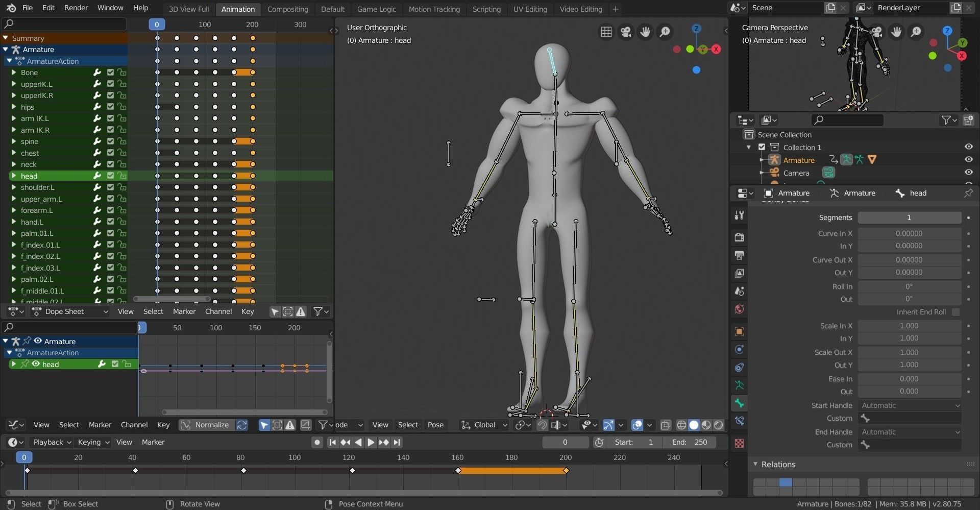This screenshot has height=510, width=980.
Task: Open the Render menu
Action: tap(76, 8)
